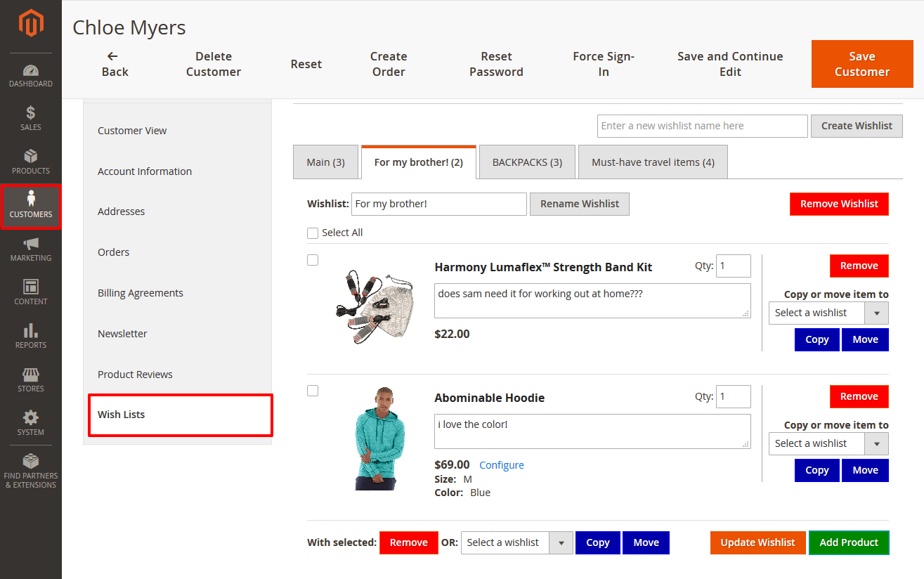Select the Abominable Hoodie item checkbox

pos(312,390)
